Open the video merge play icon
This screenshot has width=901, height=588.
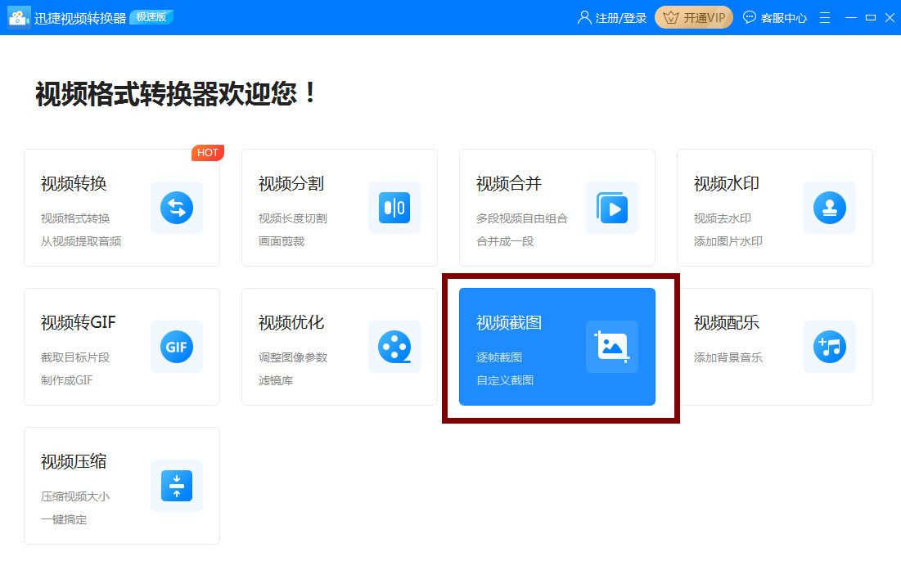point(612,208)
